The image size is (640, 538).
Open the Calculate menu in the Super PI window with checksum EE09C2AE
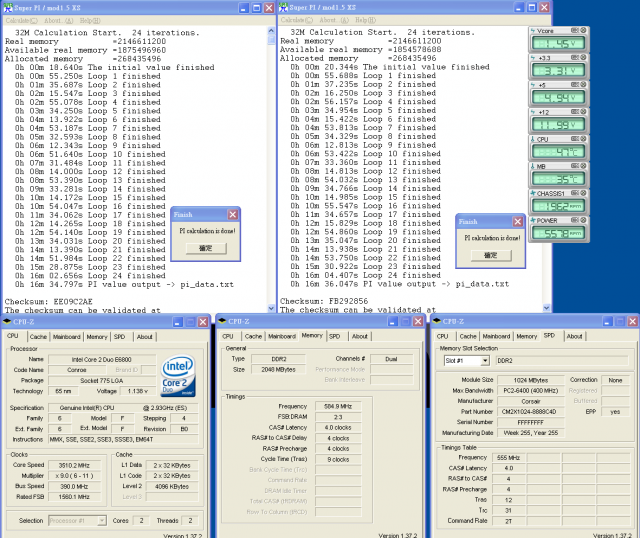coord(21,20)
